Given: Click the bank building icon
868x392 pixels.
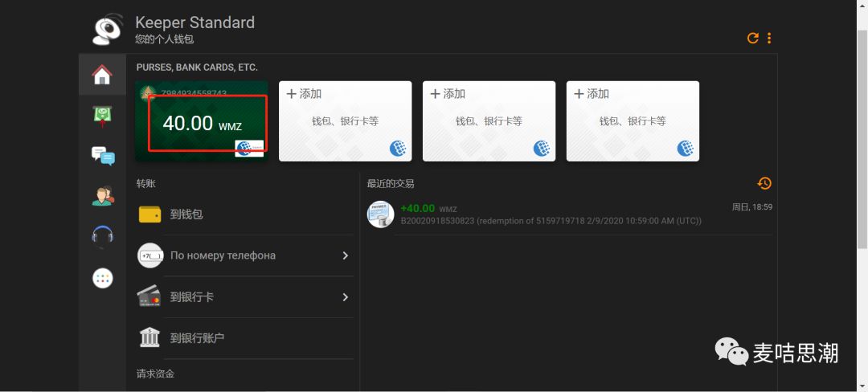Looking at the screenshot, I should (149, 337).
